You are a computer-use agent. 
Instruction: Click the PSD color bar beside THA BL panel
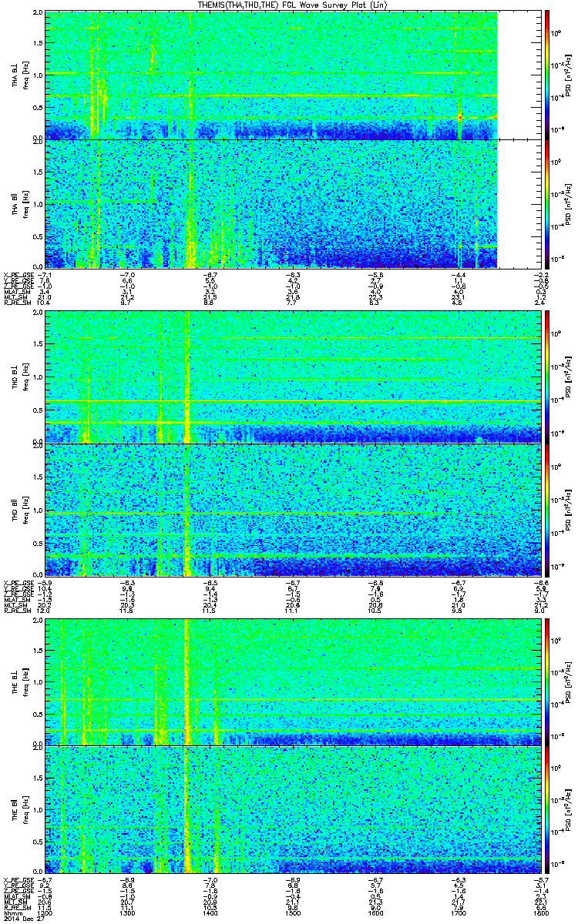pos(547,75)
